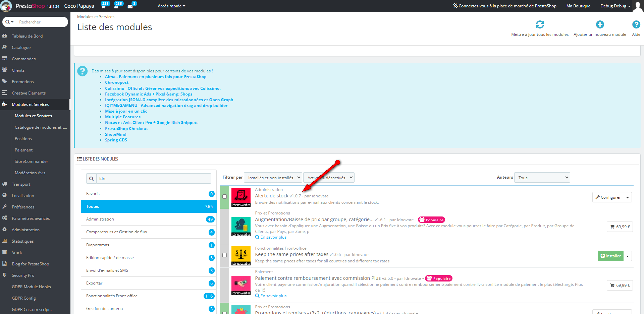Tick the Keep the same prices checkbox
This screenshot has height=314, width=644.
click(225, 255)
